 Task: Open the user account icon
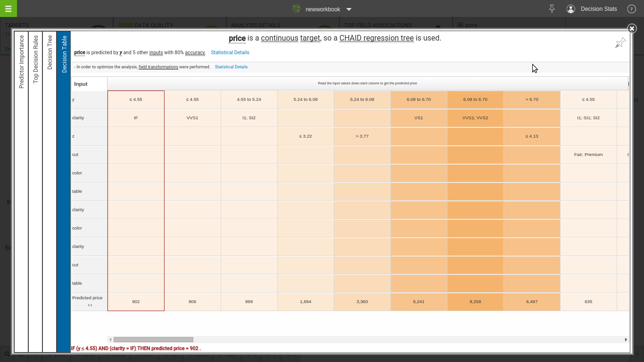coord(571,9)
